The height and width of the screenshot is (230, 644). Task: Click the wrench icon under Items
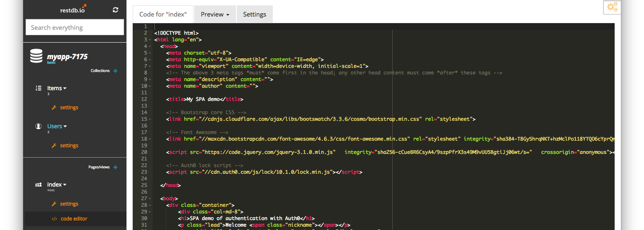pyautogui.click(x=54, y=108)
